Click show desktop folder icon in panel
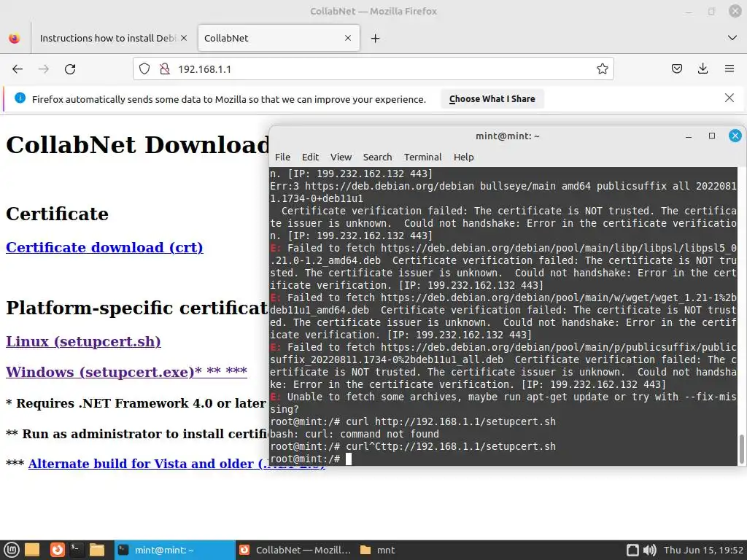 (x=32, y=550)
